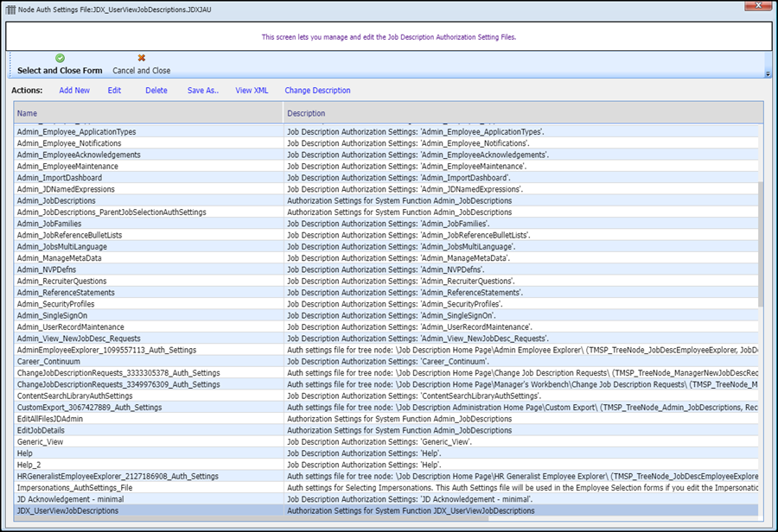Click the Add New action link

[x=74, y=90]
